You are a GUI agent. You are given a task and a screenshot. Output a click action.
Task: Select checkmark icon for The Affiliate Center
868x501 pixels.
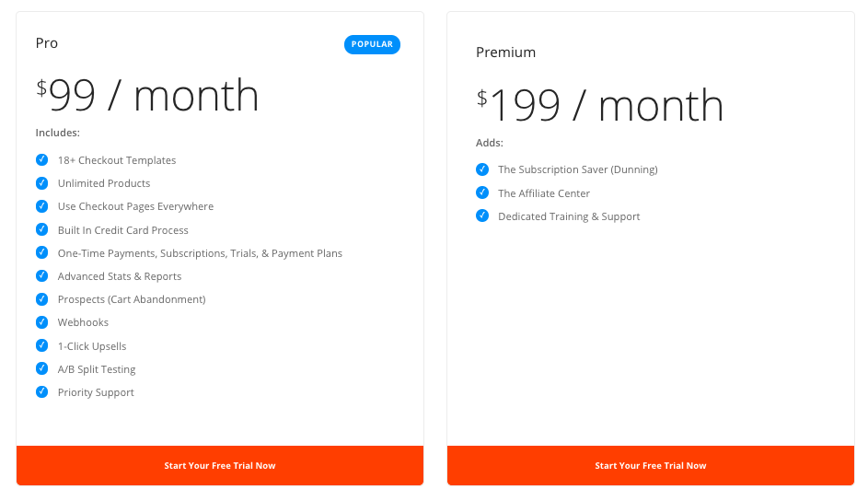[x=482, y=192]
